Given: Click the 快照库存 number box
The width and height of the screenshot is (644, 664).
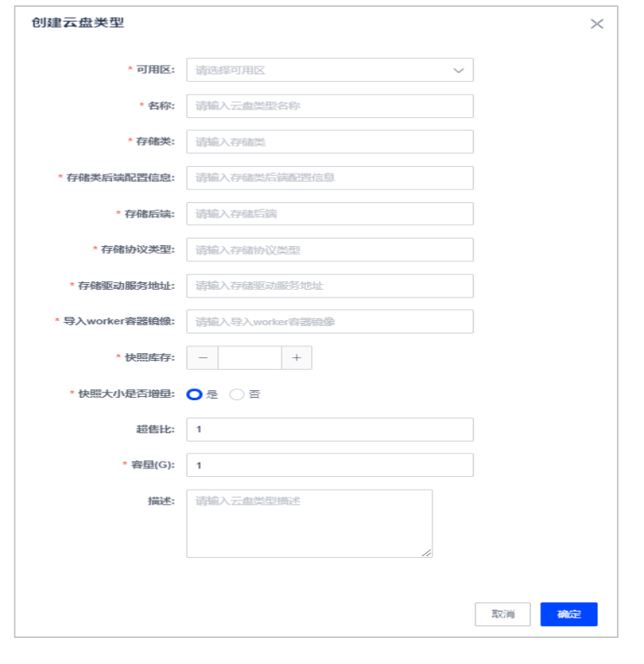Looking at the screenshot, I should (250, 358).
